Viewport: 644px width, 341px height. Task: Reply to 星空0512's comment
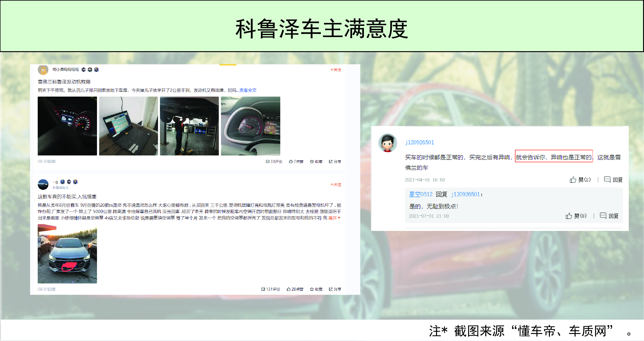pyautogui.click(x=609, y=216)
